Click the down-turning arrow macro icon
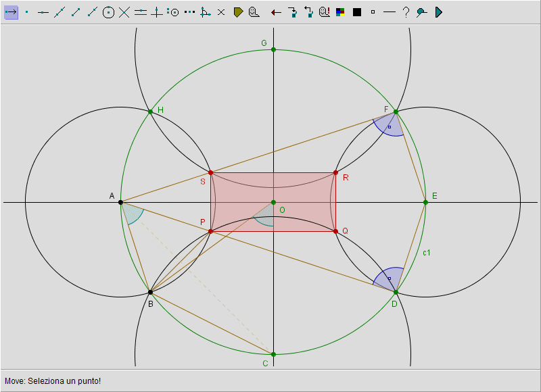 292,12
